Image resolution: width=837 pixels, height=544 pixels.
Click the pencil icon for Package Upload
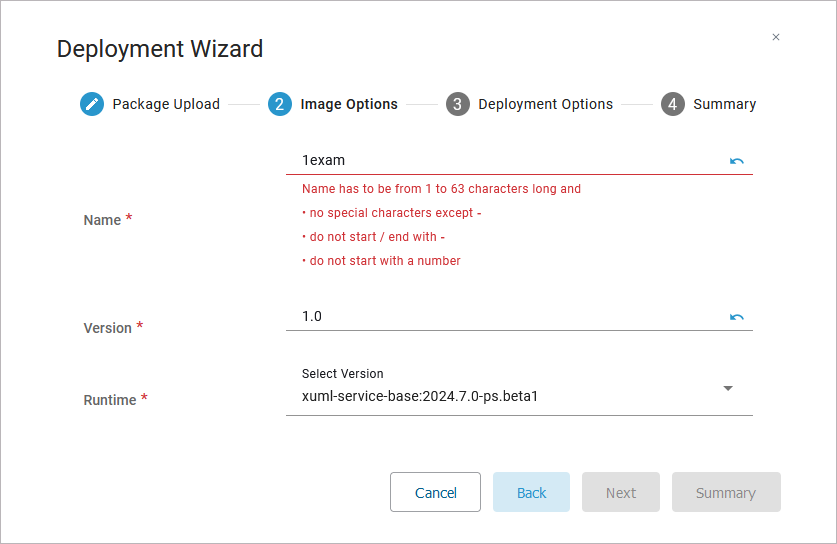[92, 104]
